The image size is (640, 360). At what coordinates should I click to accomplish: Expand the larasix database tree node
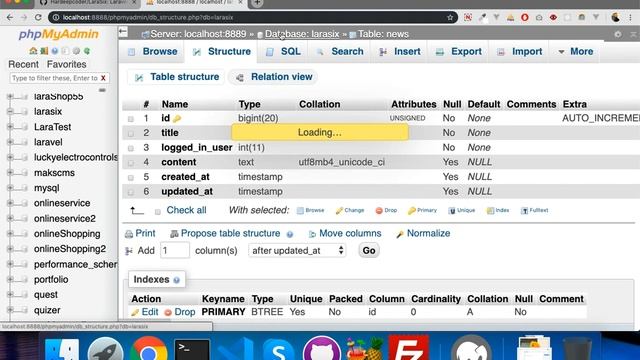pos(10,111)
